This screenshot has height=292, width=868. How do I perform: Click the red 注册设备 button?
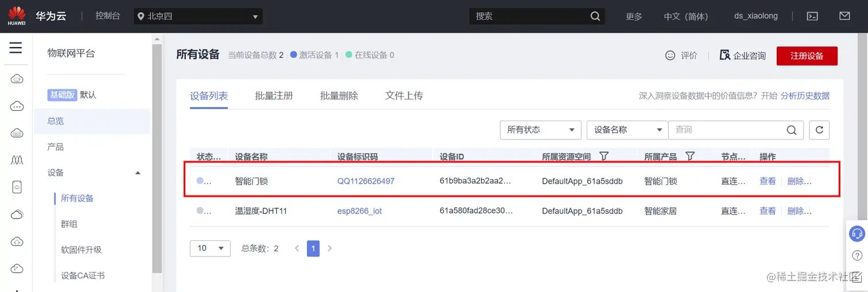coord(807,56)
